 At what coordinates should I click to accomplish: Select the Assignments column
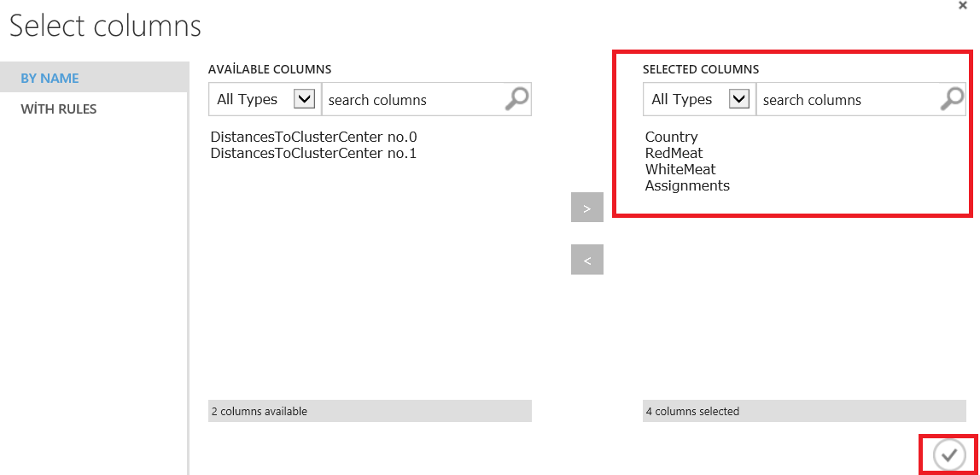(x=687, y=185)
